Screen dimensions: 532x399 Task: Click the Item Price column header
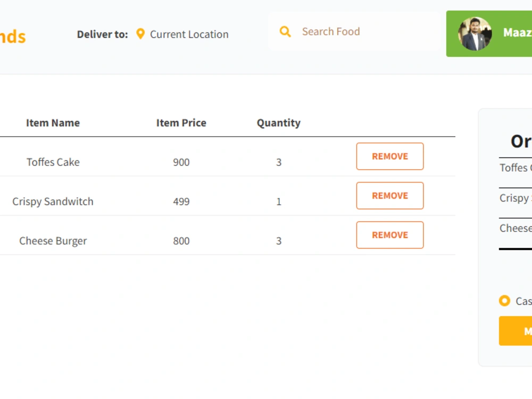(x=181, y=123)
